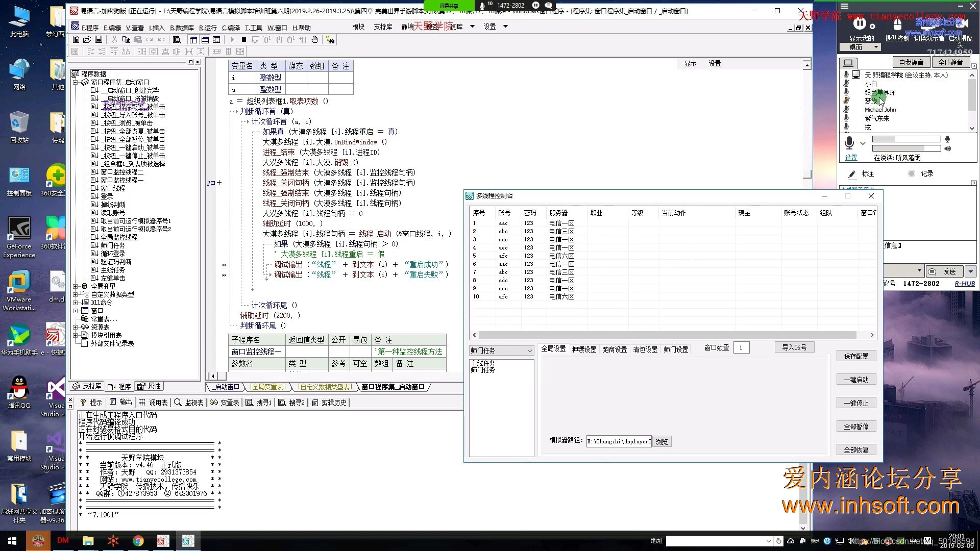Run the program with the play arrow icon

[232, 39]
